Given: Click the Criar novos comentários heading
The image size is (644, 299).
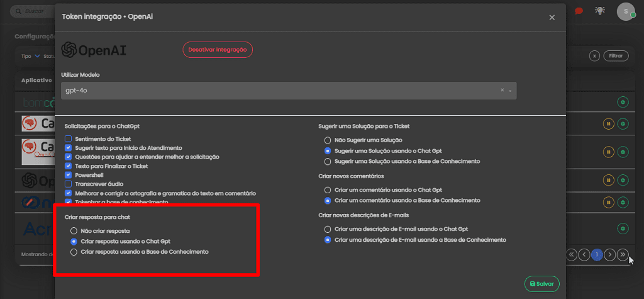Looking at the screenshot, I should [x=351, y=176].
